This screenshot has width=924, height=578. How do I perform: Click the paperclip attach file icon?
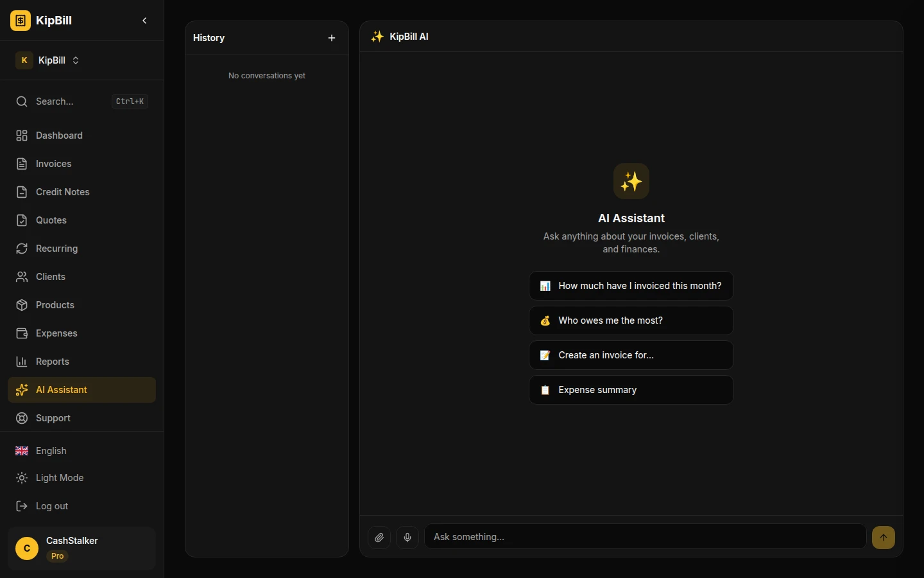pos(379,538)
